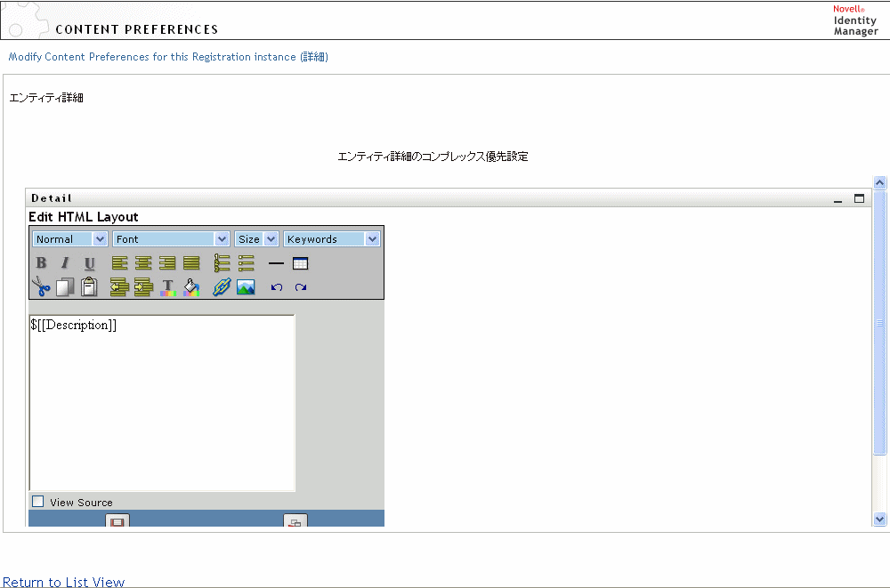Choose text foreground color
This screenshot has width=890, height=588.
[x=168, y=287]
